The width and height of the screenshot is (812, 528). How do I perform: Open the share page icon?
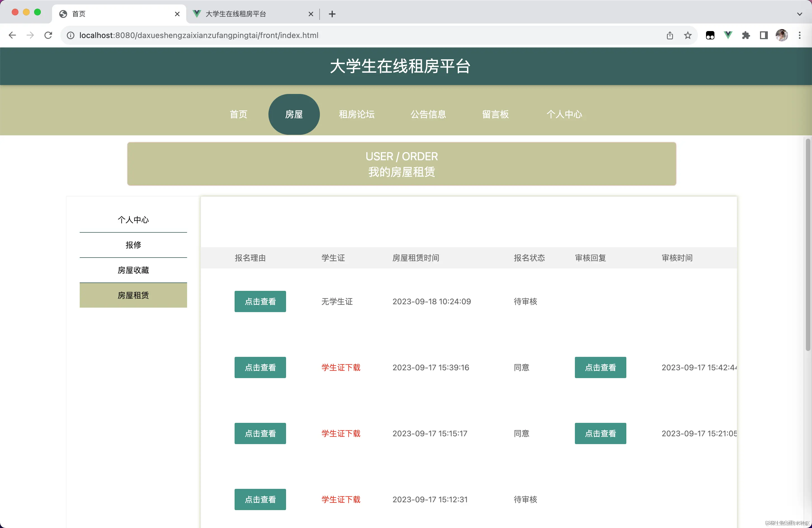(670, 35)
